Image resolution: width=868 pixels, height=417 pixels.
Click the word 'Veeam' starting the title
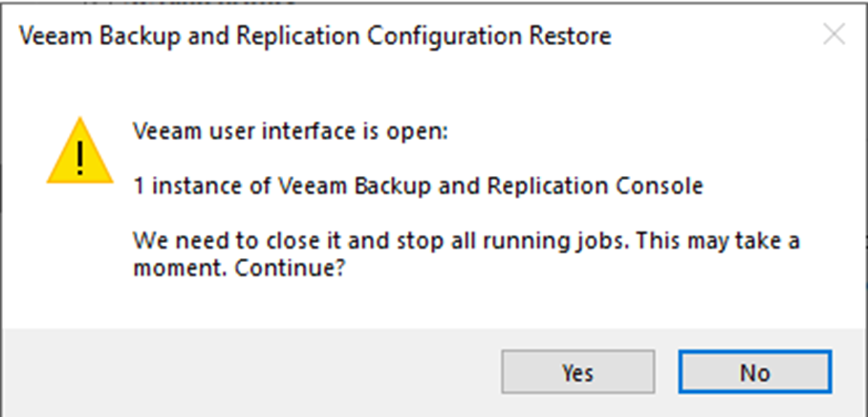[55, 36]
